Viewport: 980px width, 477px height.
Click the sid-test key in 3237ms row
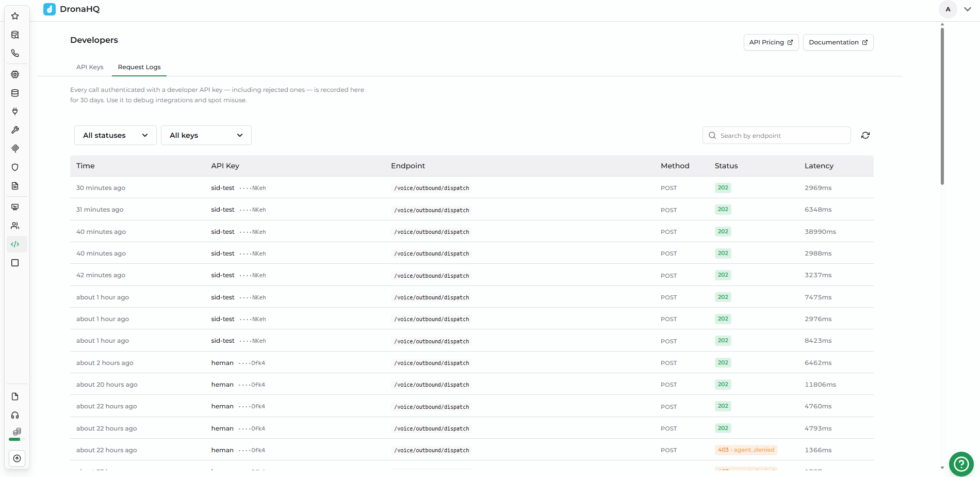pos(223,275)
